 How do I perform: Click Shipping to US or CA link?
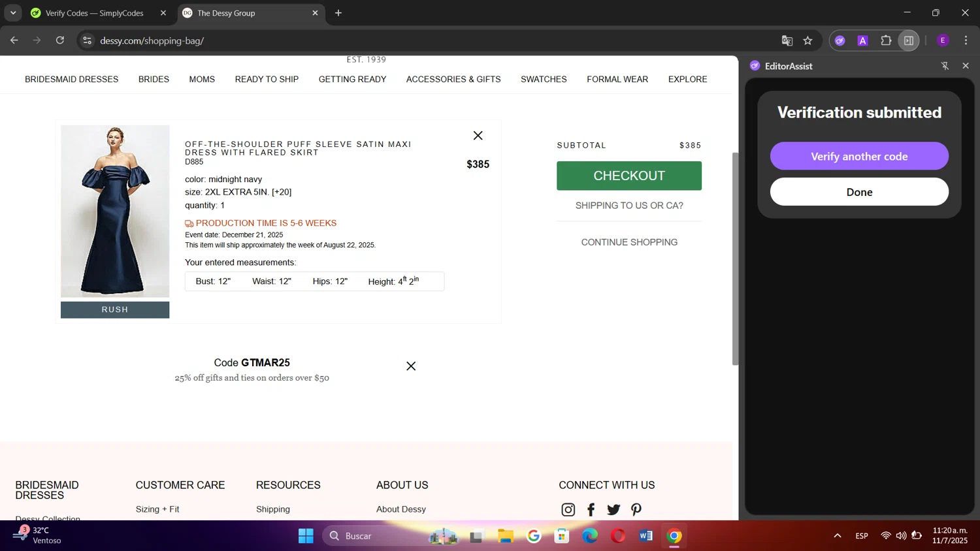pyautogui.click(x=629, y=206)
